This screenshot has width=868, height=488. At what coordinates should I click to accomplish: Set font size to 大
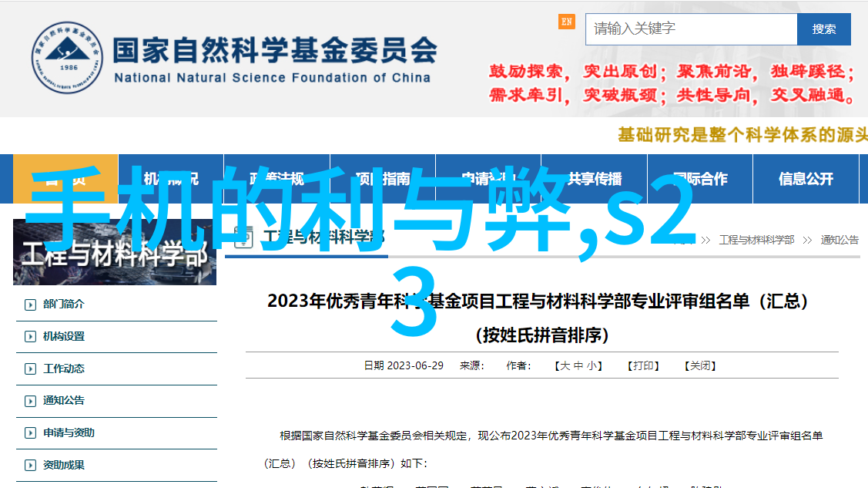565,365
